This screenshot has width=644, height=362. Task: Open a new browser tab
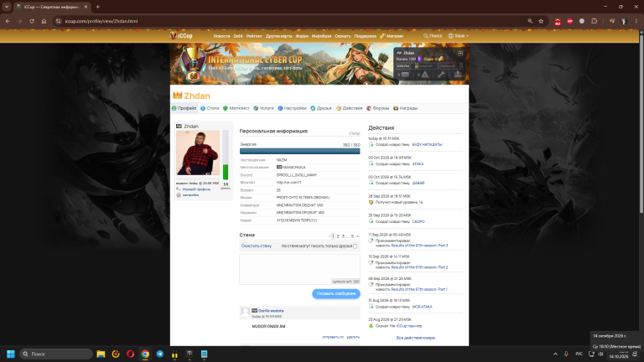point(98,7)
